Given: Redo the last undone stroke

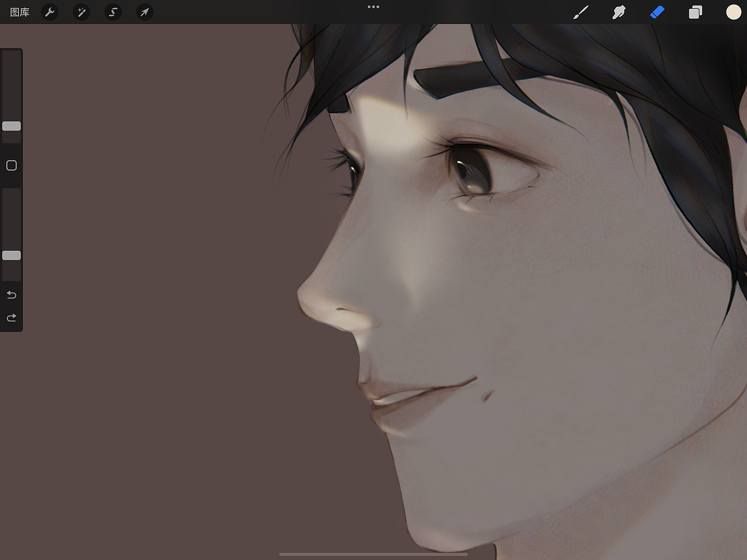Looking at the screenshot, I should 12,318.
